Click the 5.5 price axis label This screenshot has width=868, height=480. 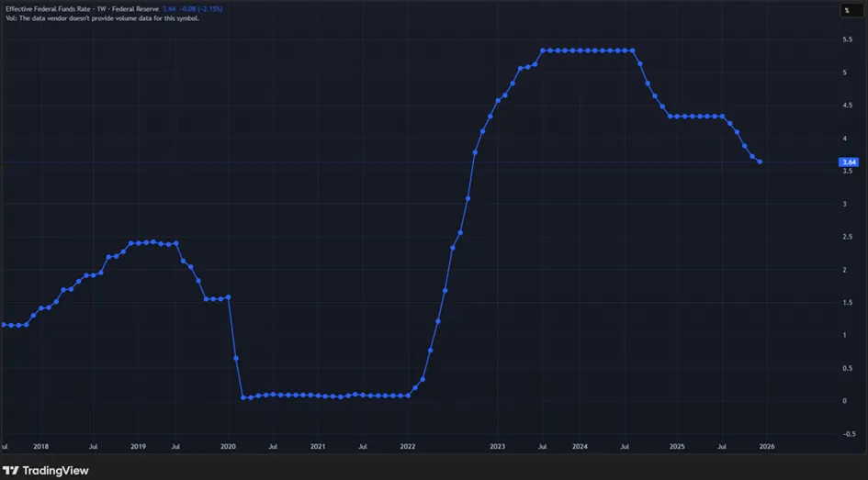point(847,39)
